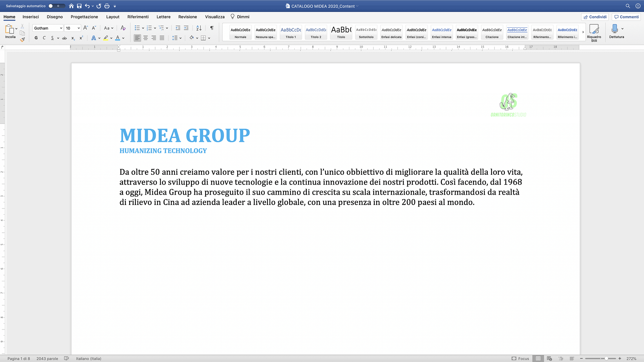Click the 2043 parole word count

[47, 358]
